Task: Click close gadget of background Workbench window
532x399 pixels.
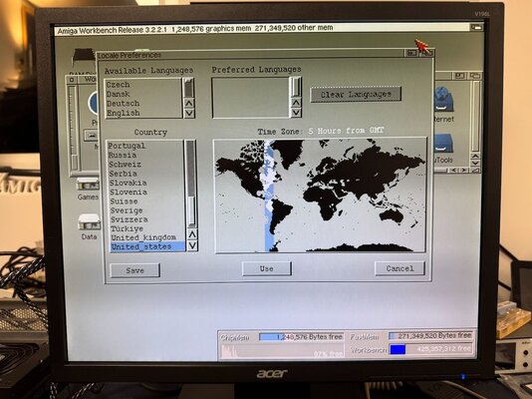Action: click(x=72, y=80)
